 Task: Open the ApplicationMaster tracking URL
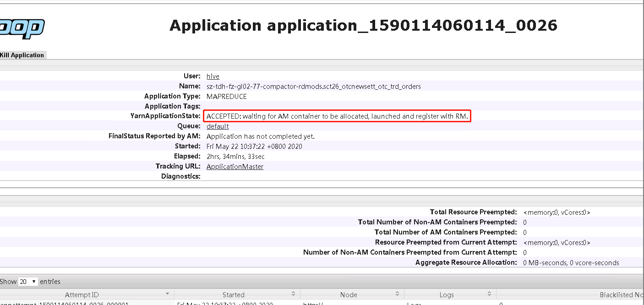point(235,167)
